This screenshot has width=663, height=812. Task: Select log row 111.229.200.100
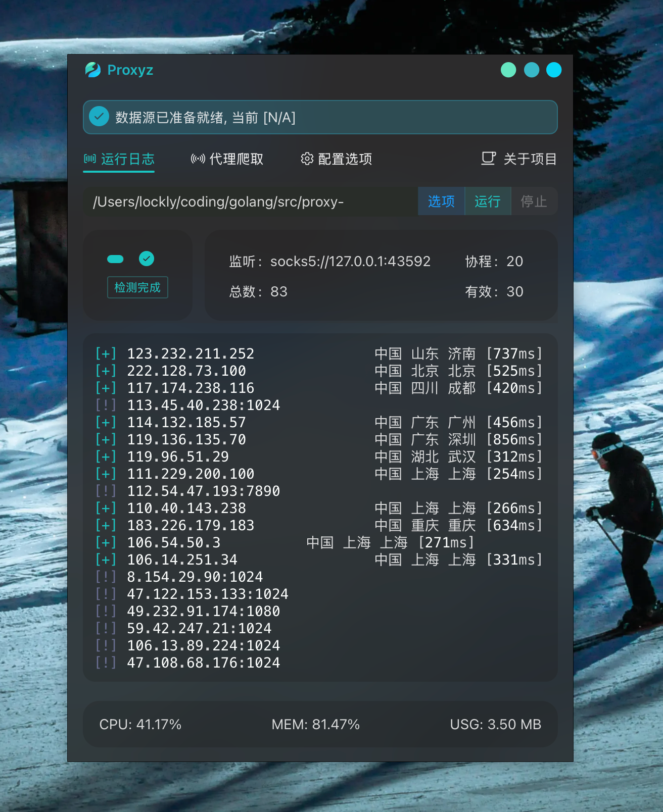319,474
